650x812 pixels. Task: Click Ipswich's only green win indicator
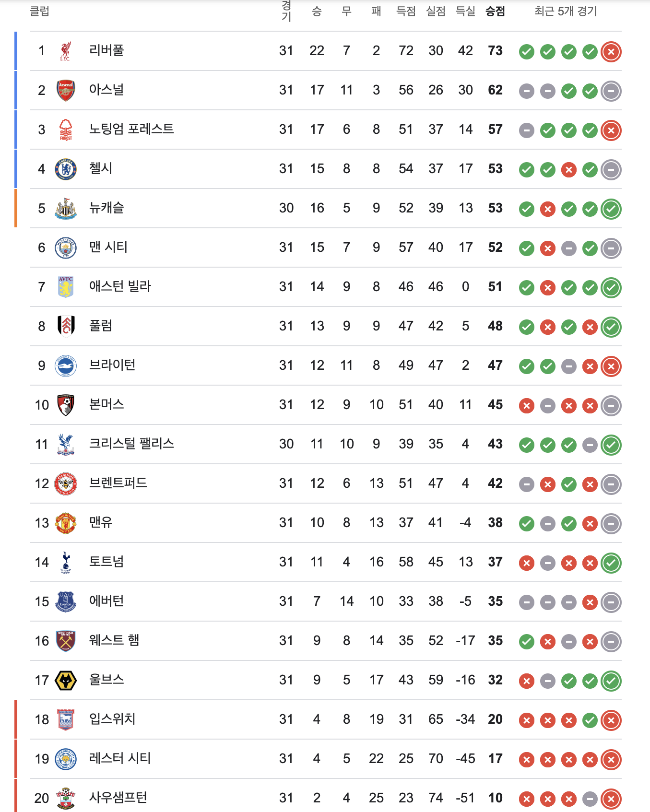pos(590,720)
